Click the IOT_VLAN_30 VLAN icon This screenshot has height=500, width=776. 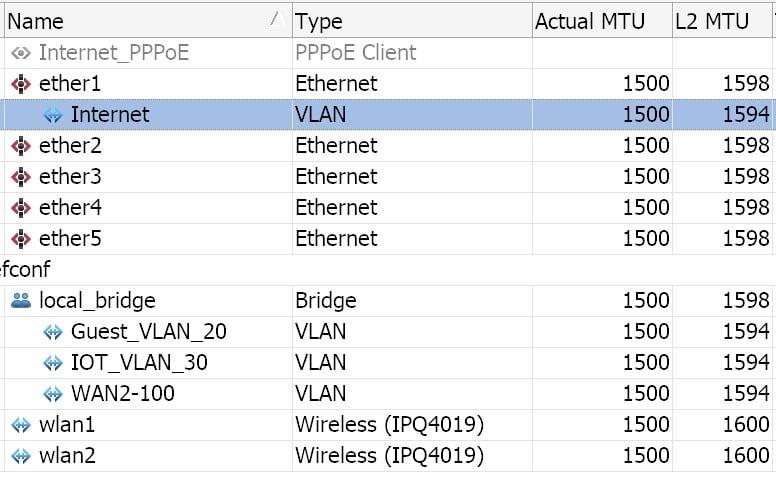point(52,363)
